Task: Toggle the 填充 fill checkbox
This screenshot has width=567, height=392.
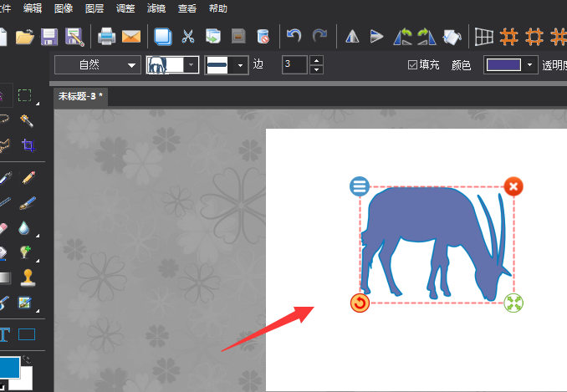Action: (412, 65)
